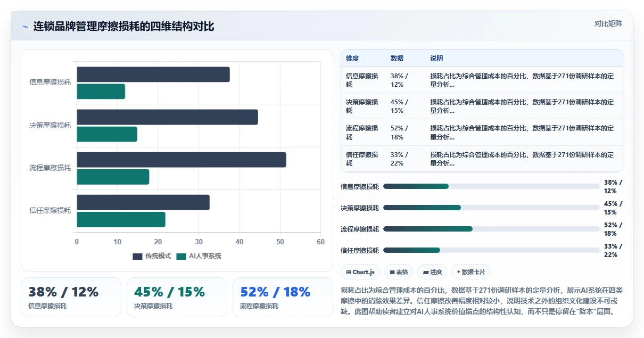Click the 45% / 15% table cell
The image size is (644, 338).
(406, 106)
